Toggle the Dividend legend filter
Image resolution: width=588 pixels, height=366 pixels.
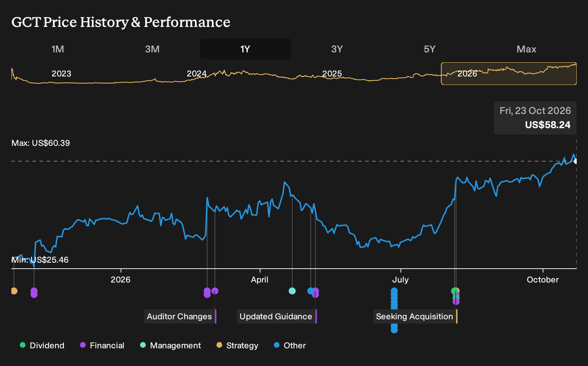tap(42, 345)
